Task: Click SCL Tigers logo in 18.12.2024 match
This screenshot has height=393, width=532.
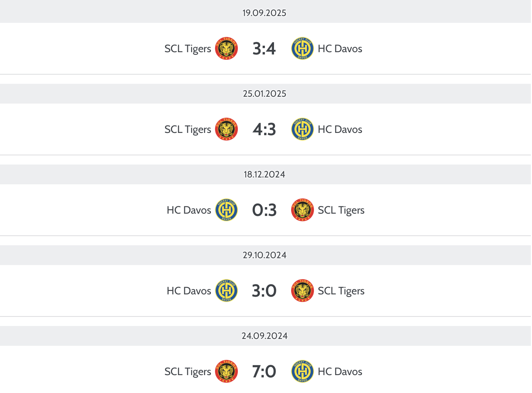Action: click(303, 210)
